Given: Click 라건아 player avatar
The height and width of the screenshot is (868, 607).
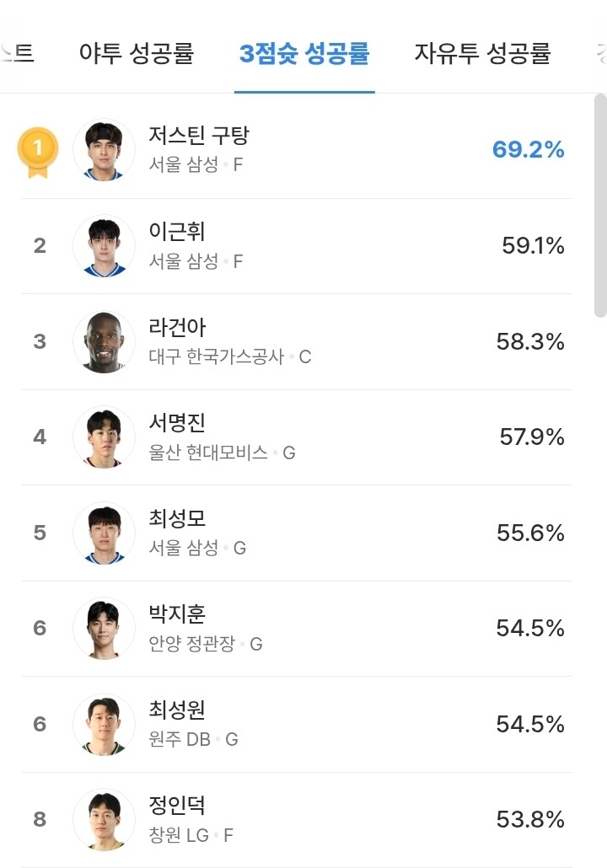Looking at the screenshot, I should point(104,341).
